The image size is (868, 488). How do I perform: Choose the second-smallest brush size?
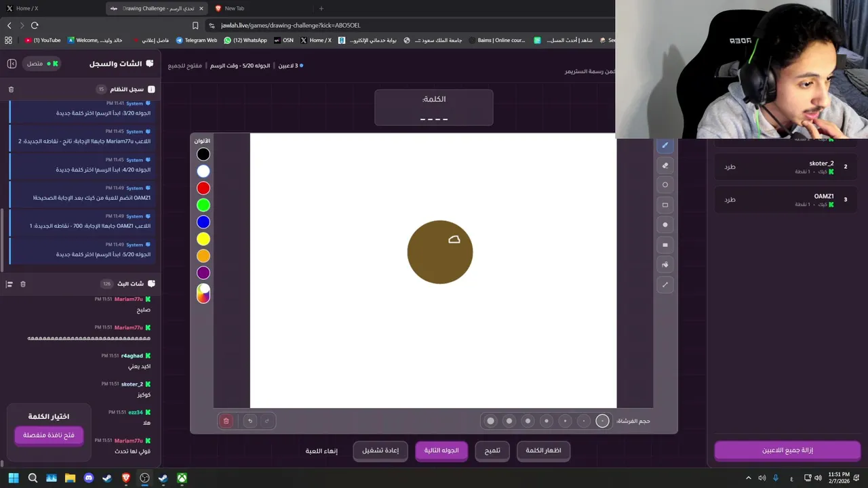click(x=584, y=421)
